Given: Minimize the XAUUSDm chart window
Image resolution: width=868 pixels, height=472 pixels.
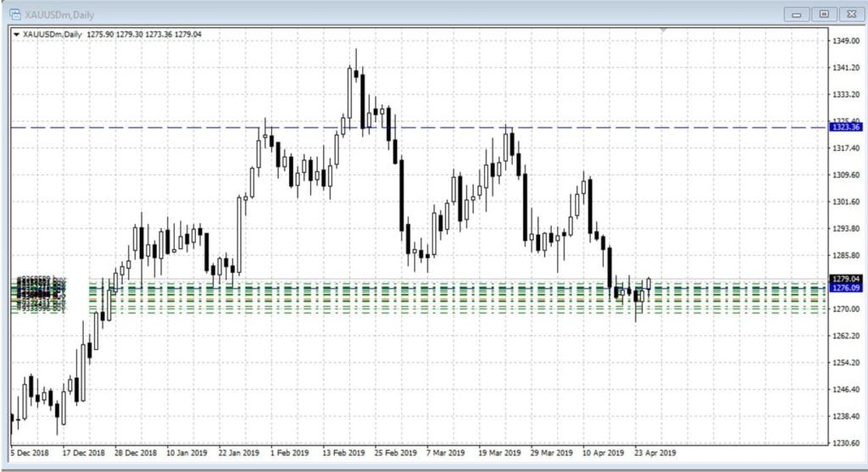Looking at the screenshot, I should 796,14.
